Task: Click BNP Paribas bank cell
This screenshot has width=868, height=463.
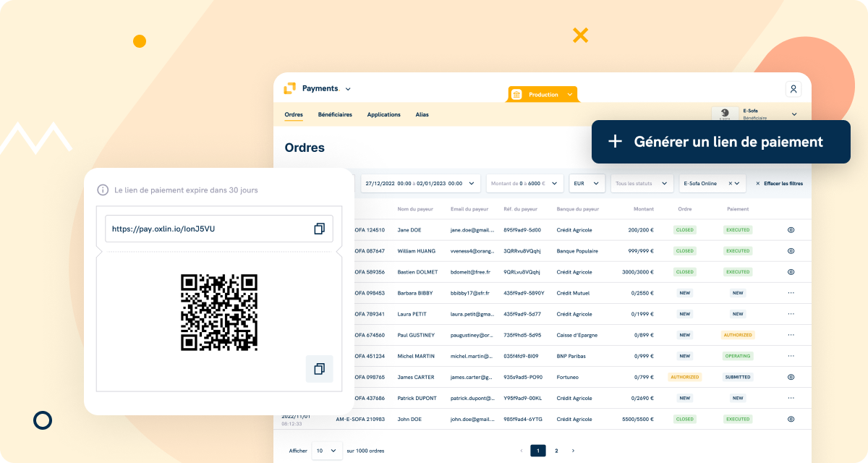Action: 571,356
